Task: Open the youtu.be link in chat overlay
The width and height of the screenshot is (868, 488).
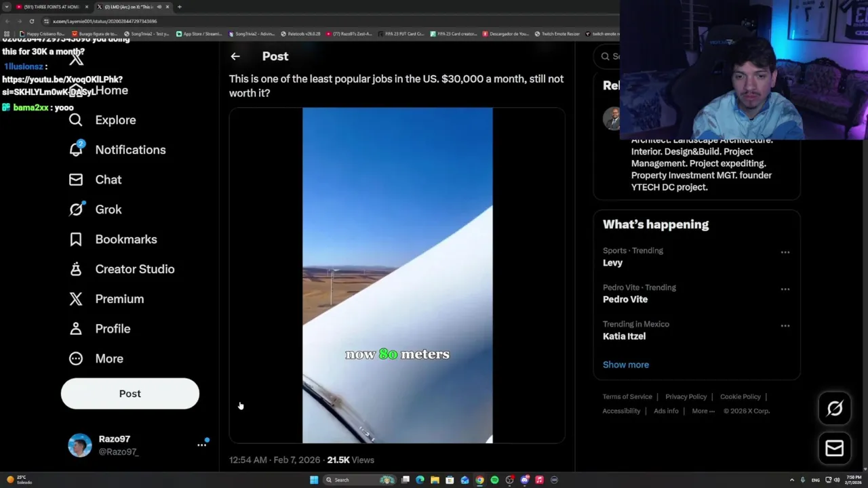Action: 63,85
